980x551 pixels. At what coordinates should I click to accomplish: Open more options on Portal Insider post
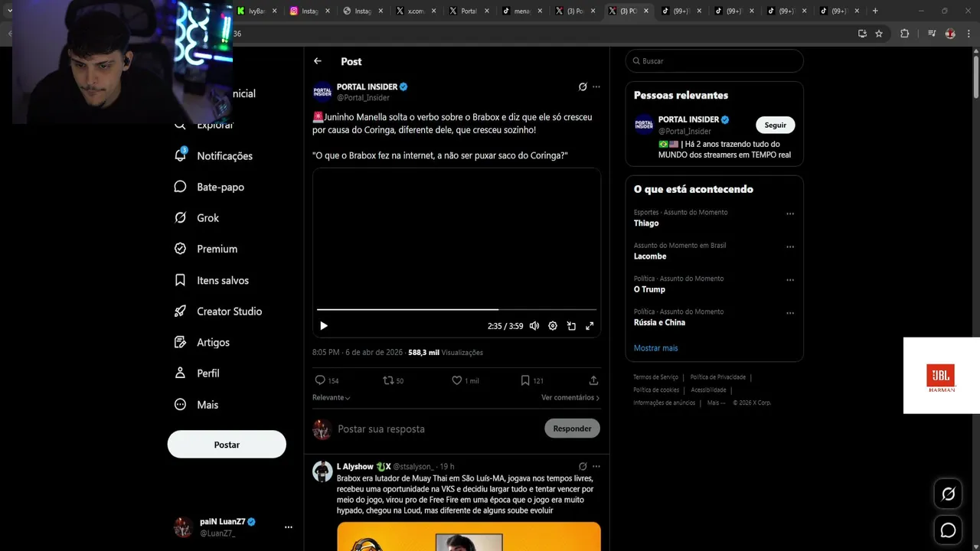(x=596, y=86)
